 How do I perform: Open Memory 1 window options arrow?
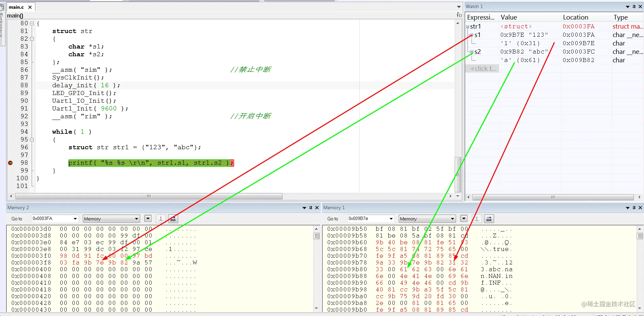(x=627, y=208)
